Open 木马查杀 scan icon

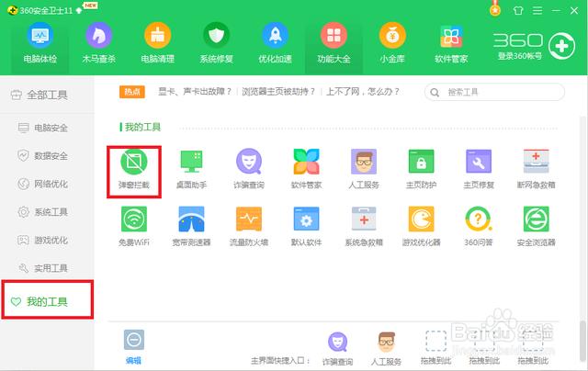98,36
